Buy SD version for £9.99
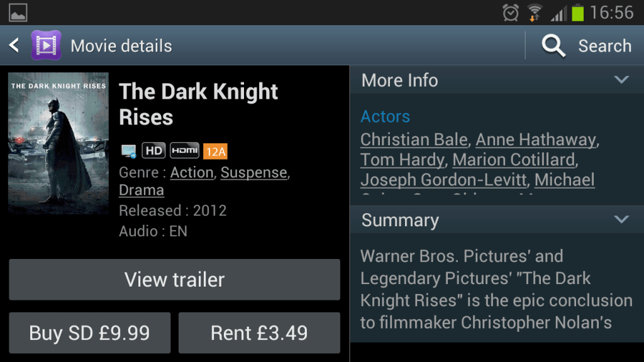 (x=89, y=332)
